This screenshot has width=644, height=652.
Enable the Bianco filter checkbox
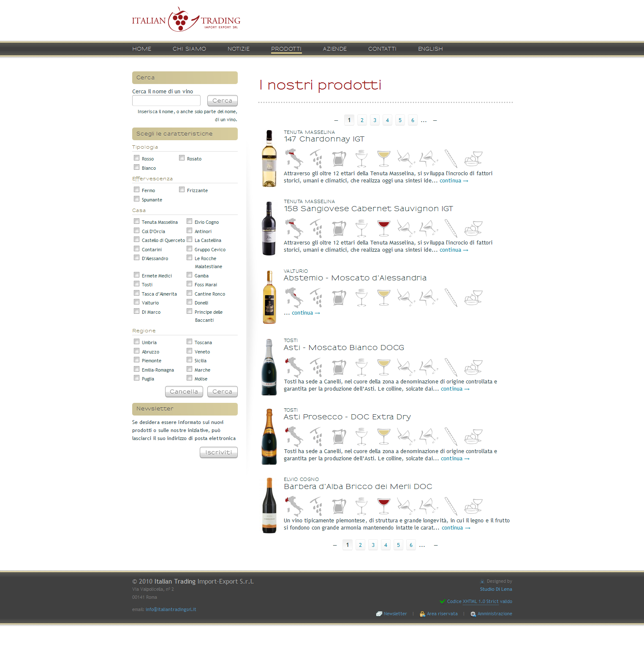coord(136,167)
